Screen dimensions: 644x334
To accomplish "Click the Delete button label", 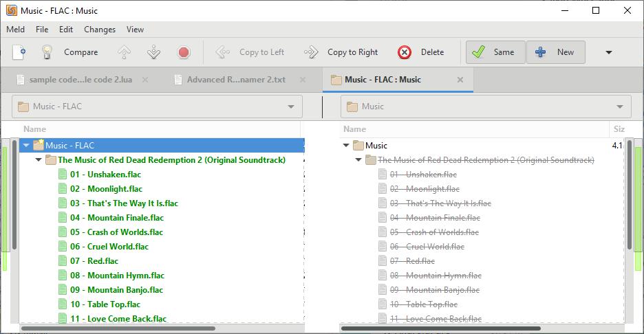I will coord(433,52).
